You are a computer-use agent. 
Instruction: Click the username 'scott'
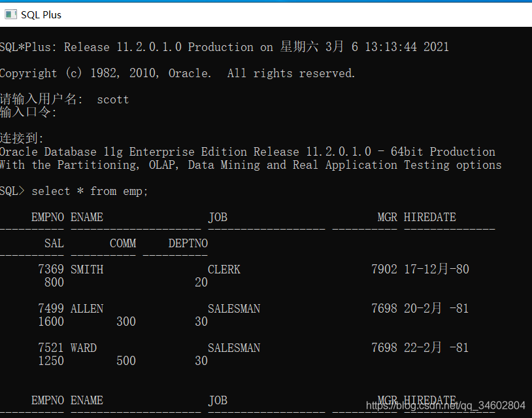click(113, 99)
